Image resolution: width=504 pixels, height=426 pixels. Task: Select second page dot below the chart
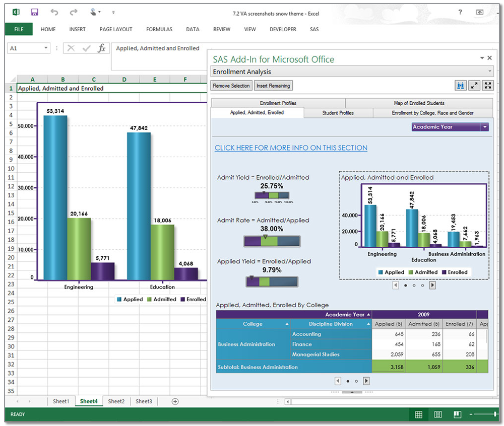tap(414, 286)
